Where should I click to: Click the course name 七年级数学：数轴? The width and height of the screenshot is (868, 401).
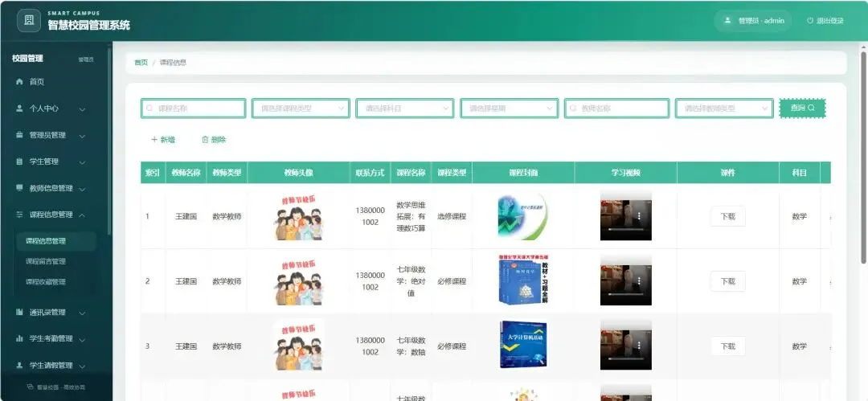coord(411,346)
